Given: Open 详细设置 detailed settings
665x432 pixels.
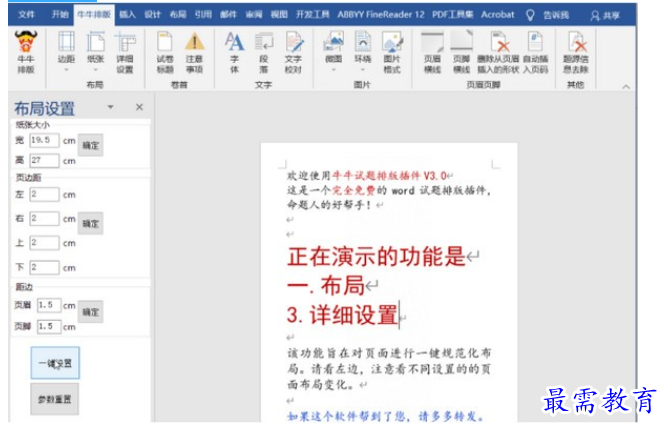Looking at the screenshot, I should 125,53.
